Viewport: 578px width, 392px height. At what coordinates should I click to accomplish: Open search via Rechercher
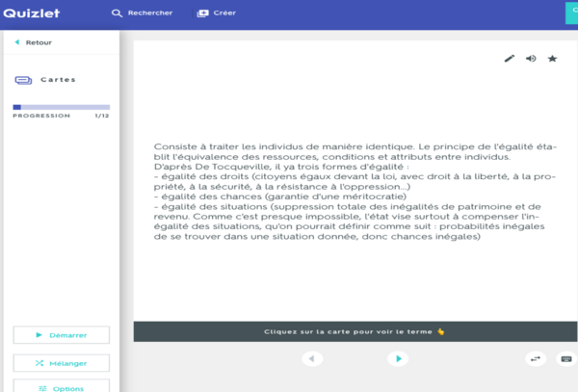pos(143,13)
